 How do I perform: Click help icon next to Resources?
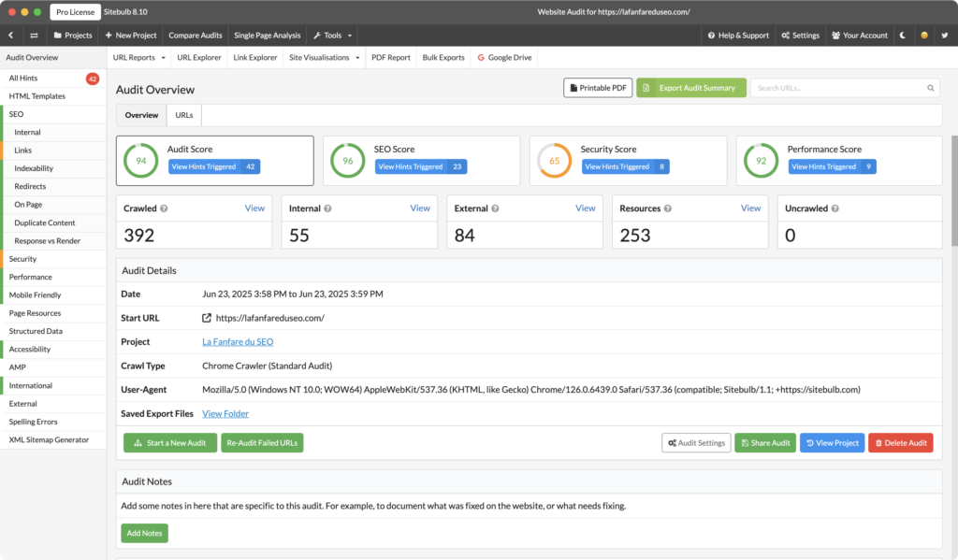click(668, 208)
